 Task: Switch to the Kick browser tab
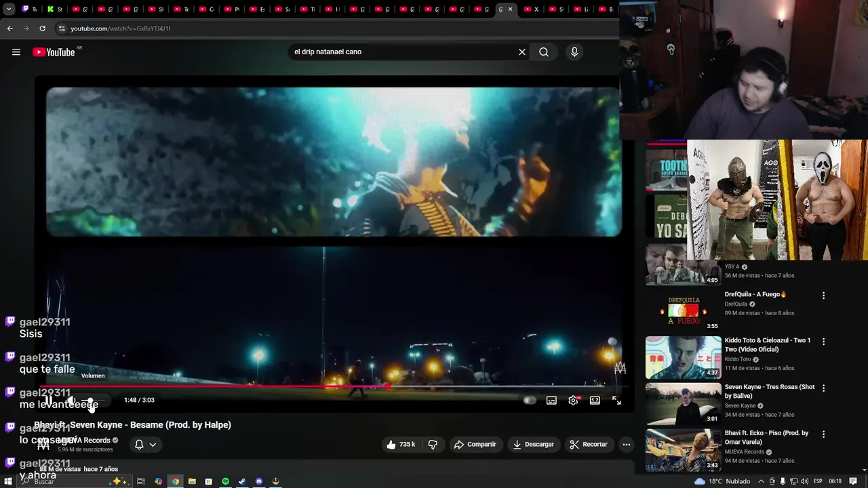pos(55,9)
